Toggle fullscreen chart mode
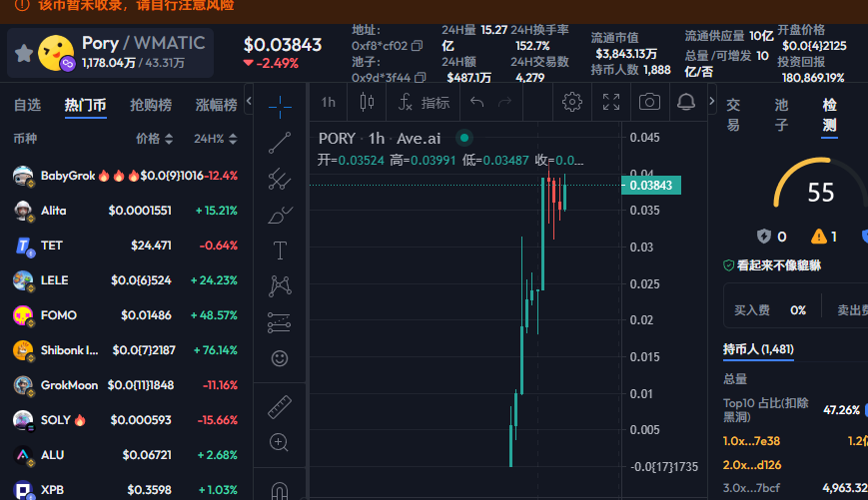Screen dimensions: 868x500 pos(611,102)
